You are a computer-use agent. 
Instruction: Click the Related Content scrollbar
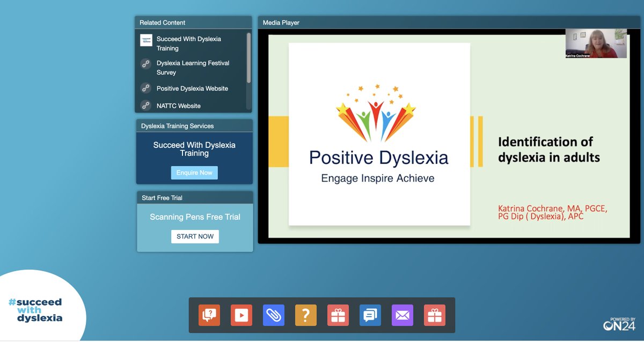tap(248, 58)
